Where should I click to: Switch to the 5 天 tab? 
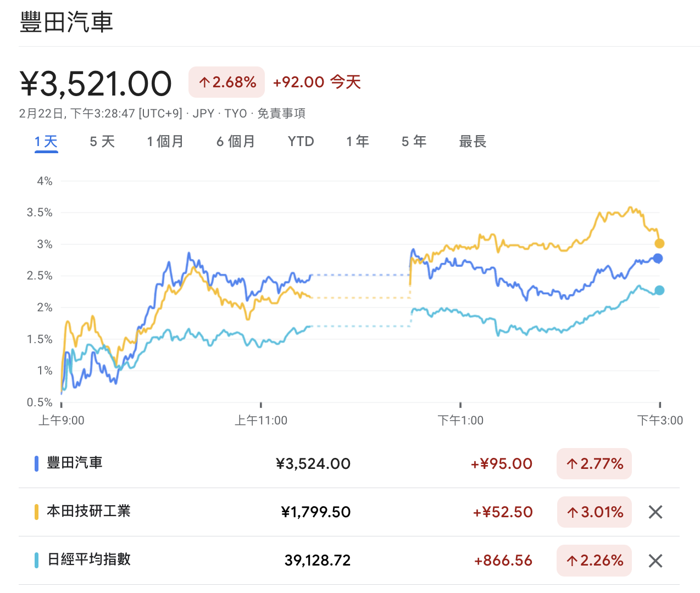102,142
